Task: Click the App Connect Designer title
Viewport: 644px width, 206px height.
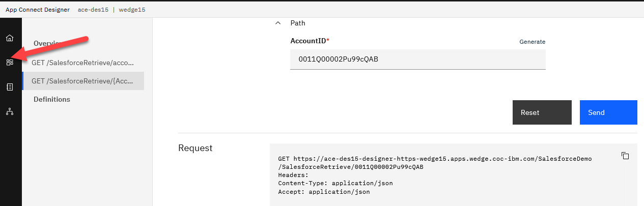Action: point(37,10)
